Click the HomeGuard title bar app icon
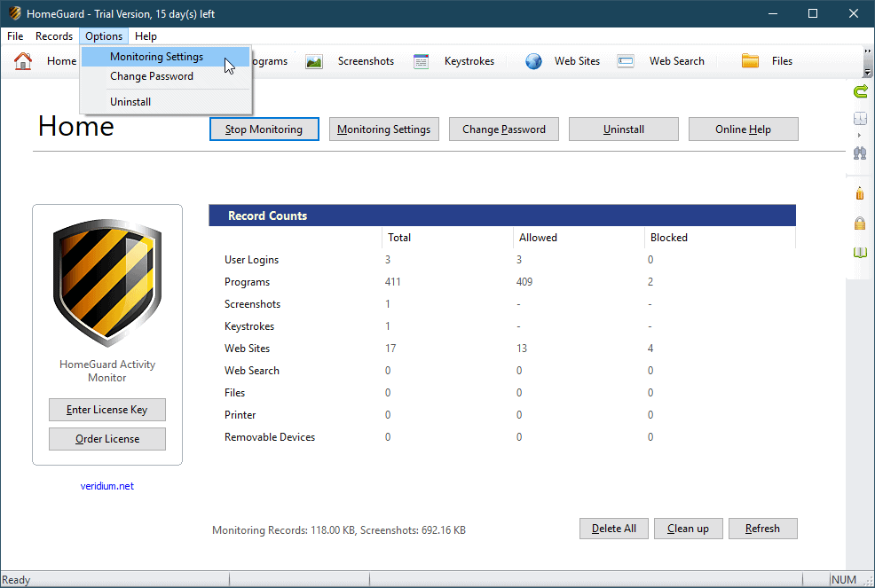The image size is (875, 588). (15, 13)
